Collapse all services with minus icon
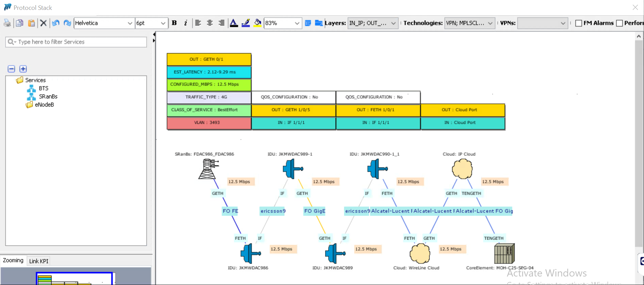Viewport: 644px width, 285px height. coord(11,69)
